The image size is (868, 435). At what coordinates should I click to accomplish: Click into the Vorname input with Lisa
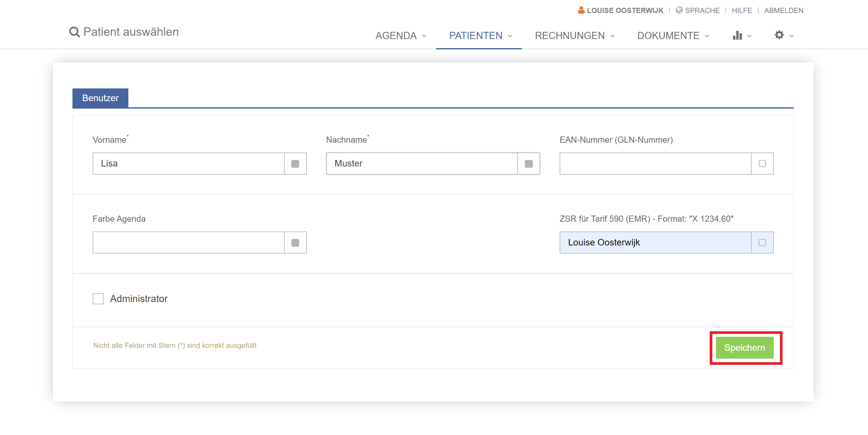tap(188, 164)
